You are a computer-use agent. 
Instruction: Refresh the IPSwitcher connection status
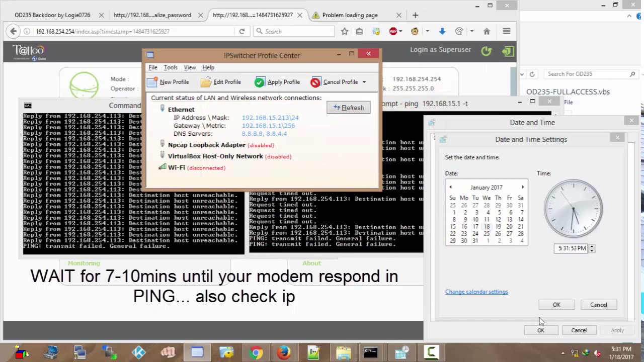pos(348,108)
